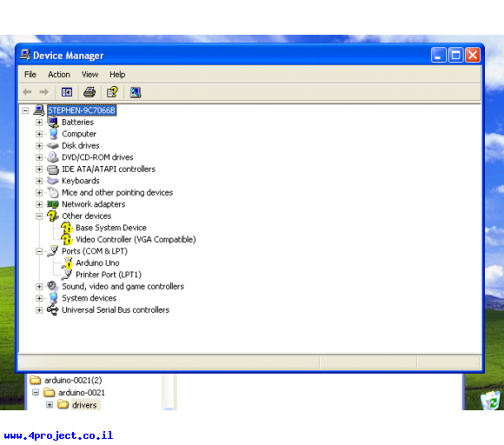This screenshot has height=445, width=504.
Task: Open the Action menu
Action: point(59,75)
